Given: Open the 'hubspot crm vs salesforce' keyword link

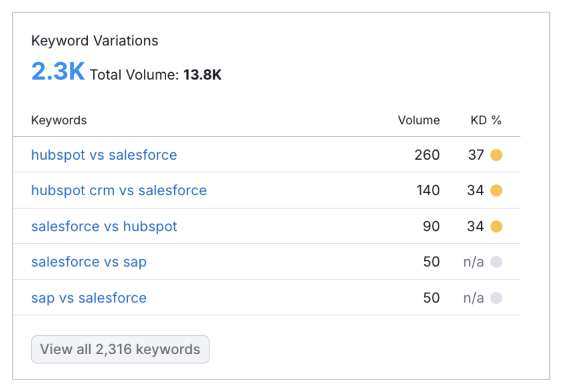Looking at the screenshot, I should (x=119, y=190).
